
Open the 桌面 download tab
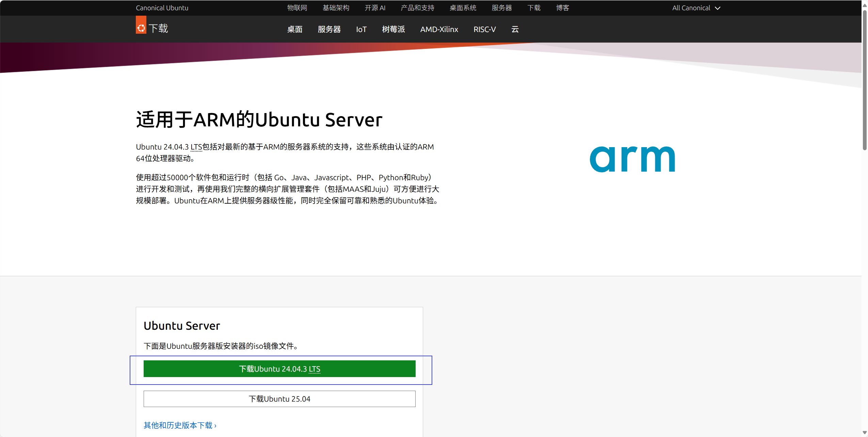tap(294, 29)
